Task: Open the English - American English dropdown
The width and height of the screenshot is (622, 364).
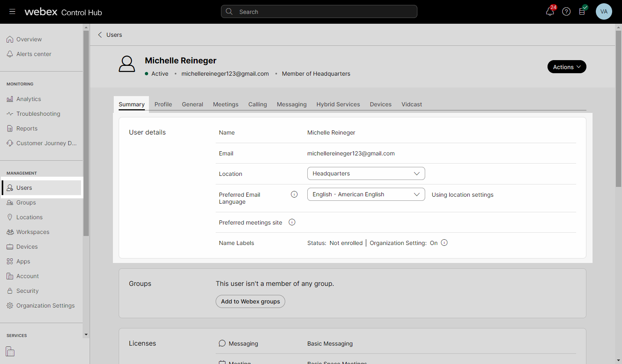Action: point(366,194)
